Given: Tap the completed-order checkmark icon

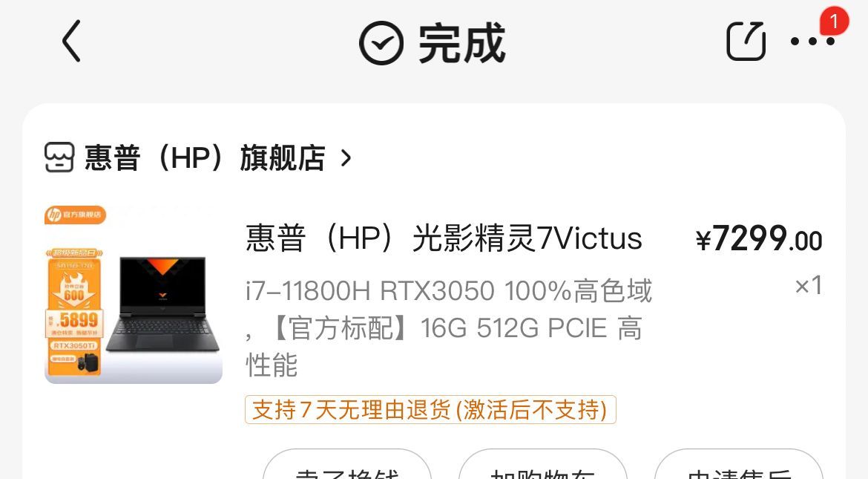Looking at the screenshot, I should click(x=381, y=42).
